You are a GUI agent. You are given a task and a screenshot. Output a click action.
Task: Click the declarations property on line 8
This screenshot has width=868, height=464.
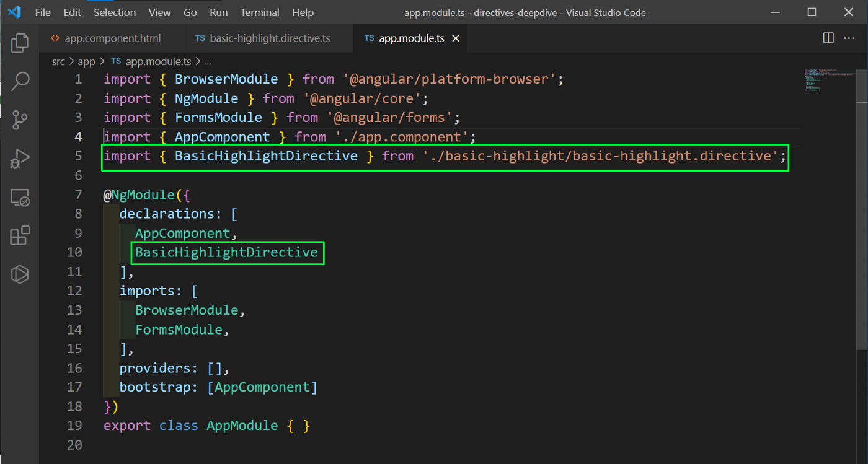point(166,214)
